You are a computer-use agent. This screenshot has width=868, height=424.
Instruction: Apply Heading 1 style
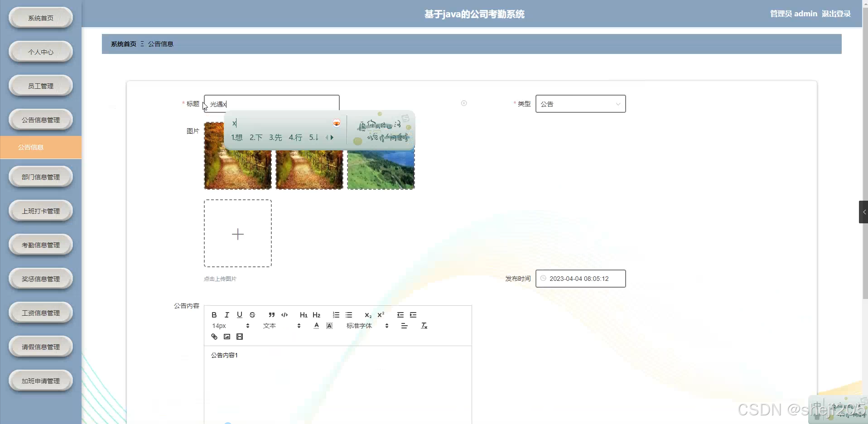[x=303, y=315]
